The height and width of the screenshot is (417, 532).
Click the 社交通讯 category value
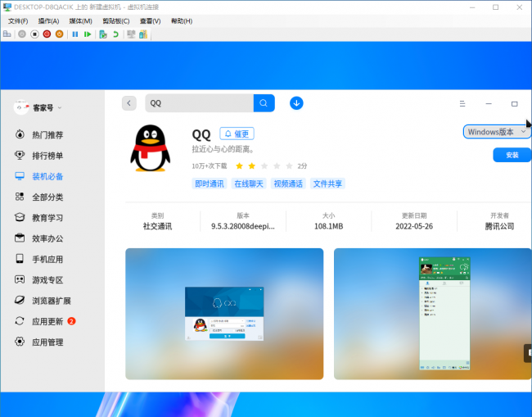coord(157,226)
